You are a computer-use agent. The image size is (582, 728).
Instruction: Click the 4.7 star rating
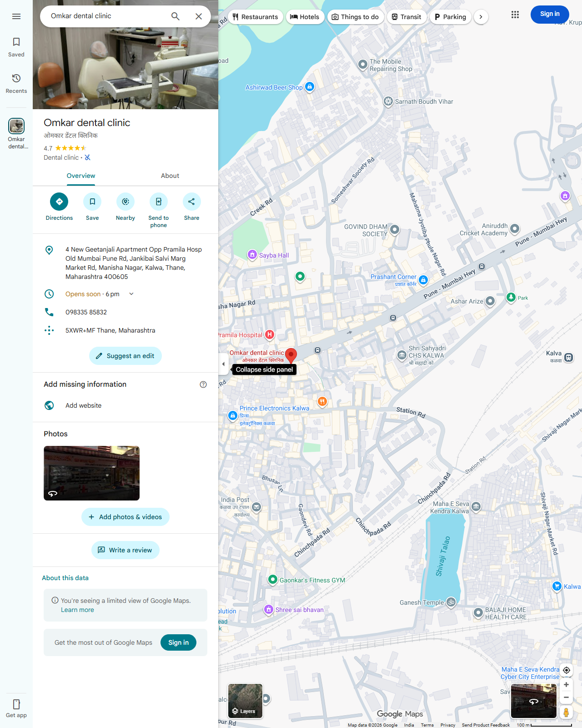(65, 148)
